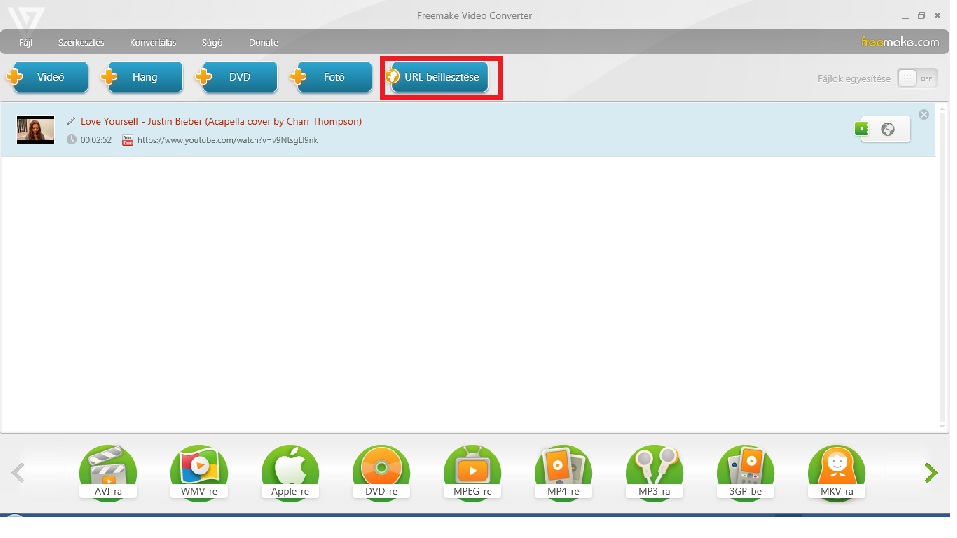Show previous output formats with left arrow
Viewport: 957px width, 538px height.
(18, 473)
